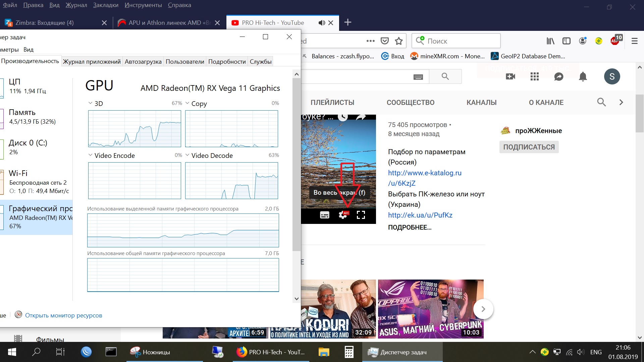Mute the PRO Hi-Tech tab audio
Viewport: 644px width, 362px height.
(322, 23)
